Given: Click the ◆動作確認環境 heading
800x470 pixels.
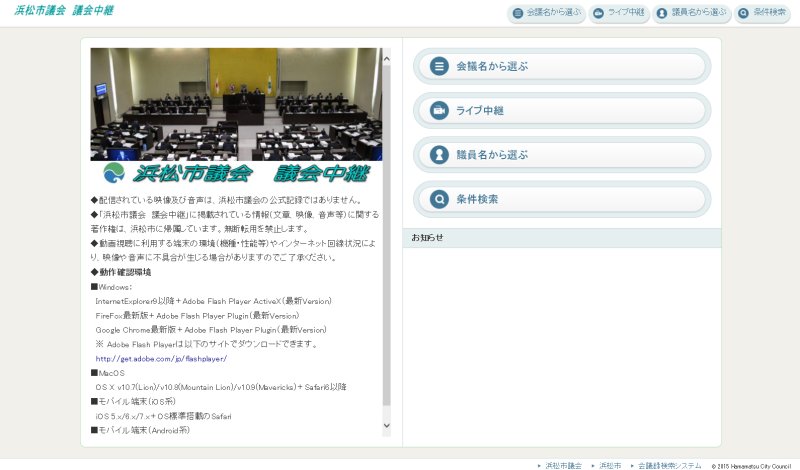Looking at the screenshot, I should pos(121,272).
